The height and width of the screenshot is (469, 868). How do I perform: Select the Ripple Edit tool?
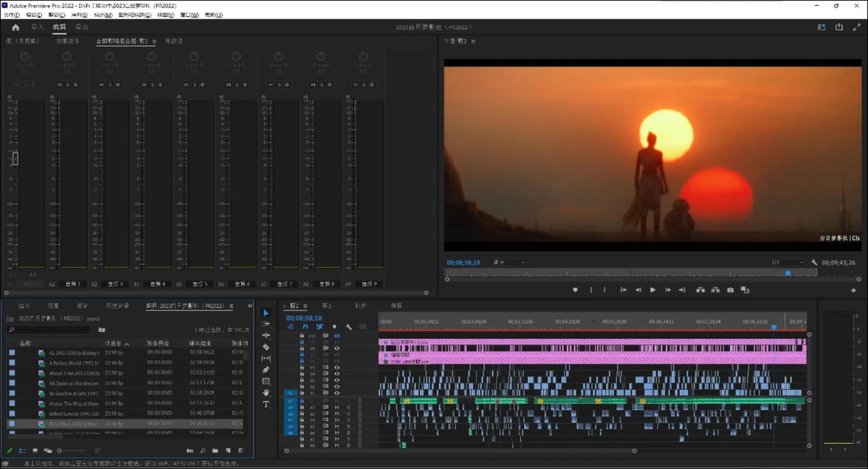click(x=266, y=335)
